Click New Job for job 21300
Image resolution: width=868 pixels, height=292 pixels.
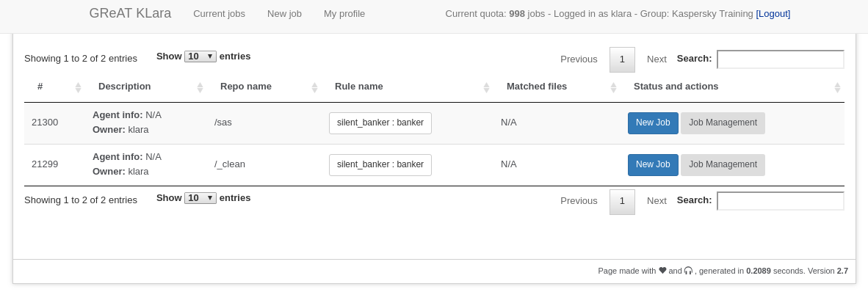click(654, 123)
